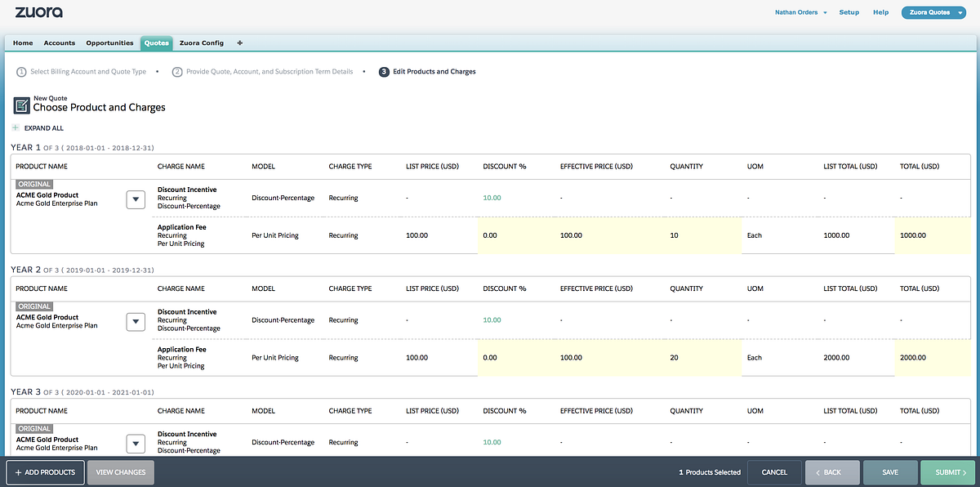Click Year 1 ORIGINAL badge
980x487 pixels.
[34, 185]
